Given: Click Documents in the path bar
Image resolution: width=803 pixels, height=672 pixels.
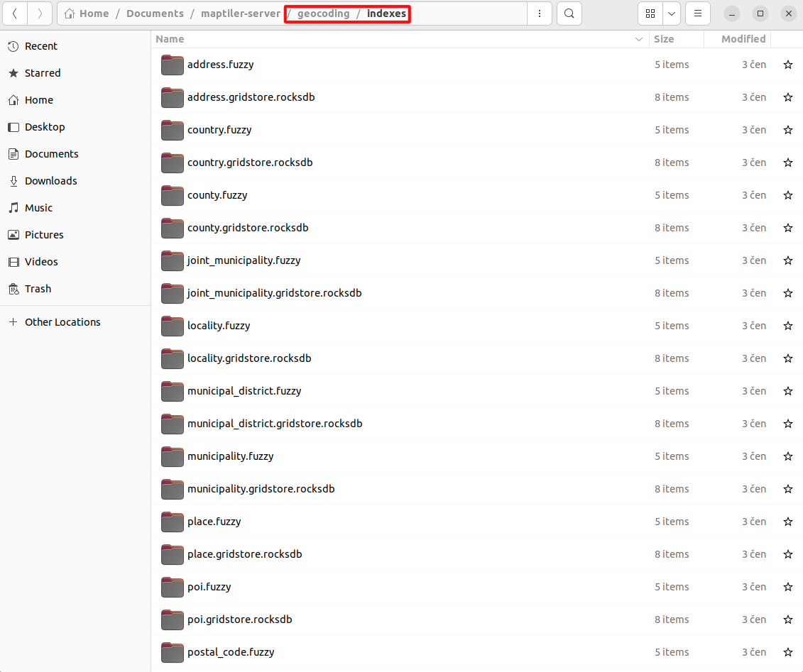Looking at the screenshot, I should tap(155, 13).
